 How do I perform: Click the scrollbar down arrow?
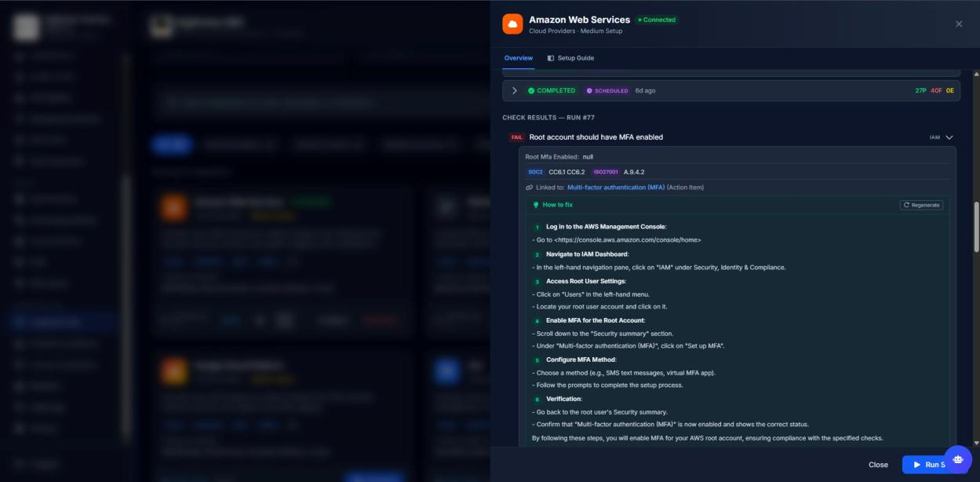point(976,442)
